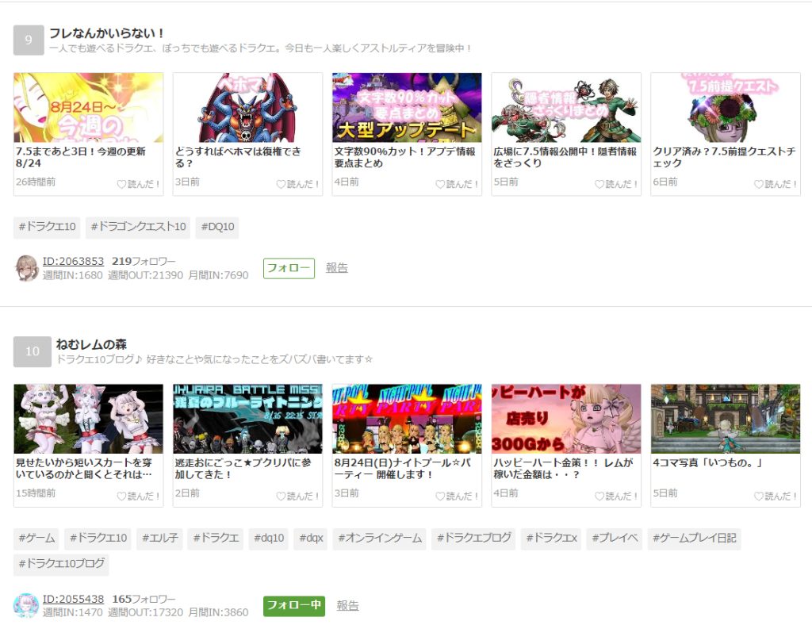
Task: Select the #ドラゴンクエスト10 tag
Action: pos(138,227)
